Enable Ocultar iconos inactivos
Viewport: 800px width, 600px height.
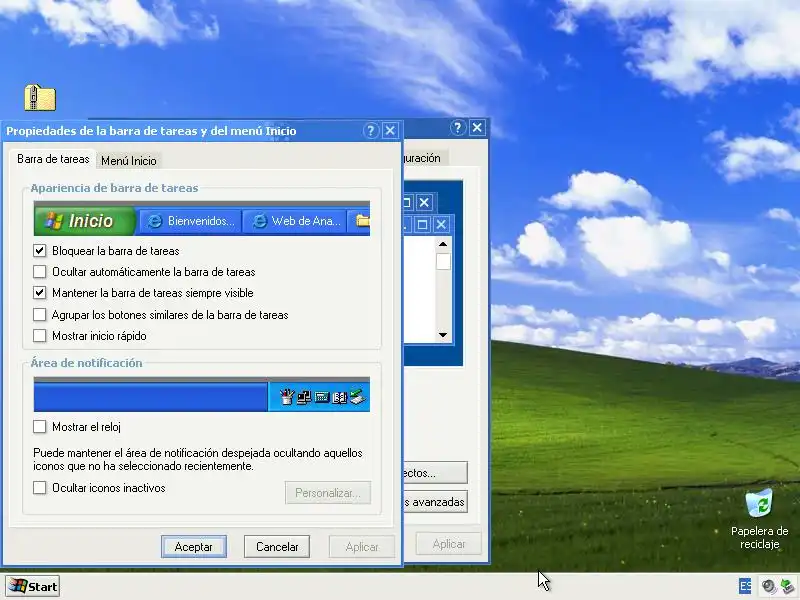tap(39, 487)
